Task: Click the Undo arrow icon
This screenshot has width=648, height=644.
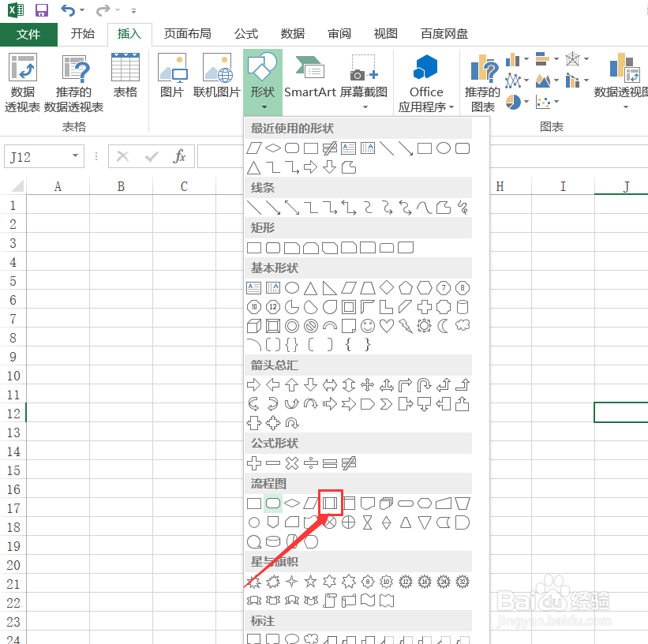Action: tap(68, 10)
